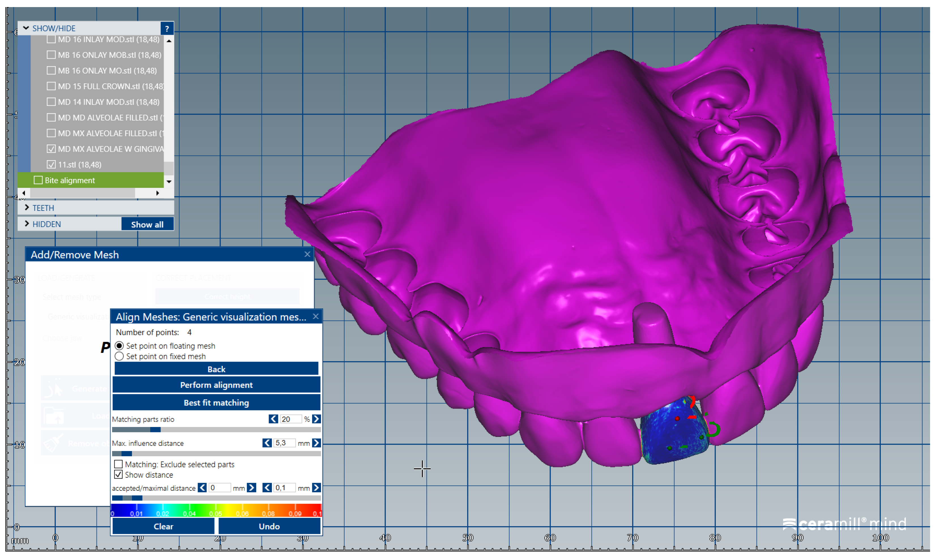Image resolution: width=936 pixels, height=560 pixels.
Task: Collapse the SHOW/HIDE section
Action: (26, 28)
